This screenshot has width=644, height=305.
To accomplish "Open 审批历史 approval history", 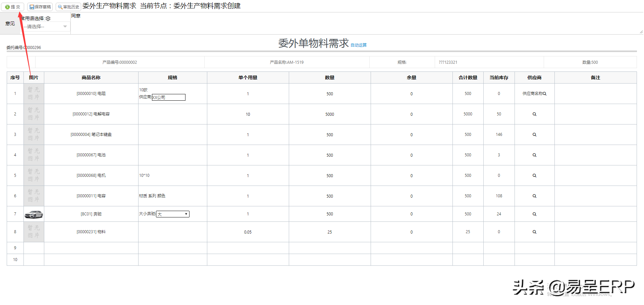I will click(68, 7).
